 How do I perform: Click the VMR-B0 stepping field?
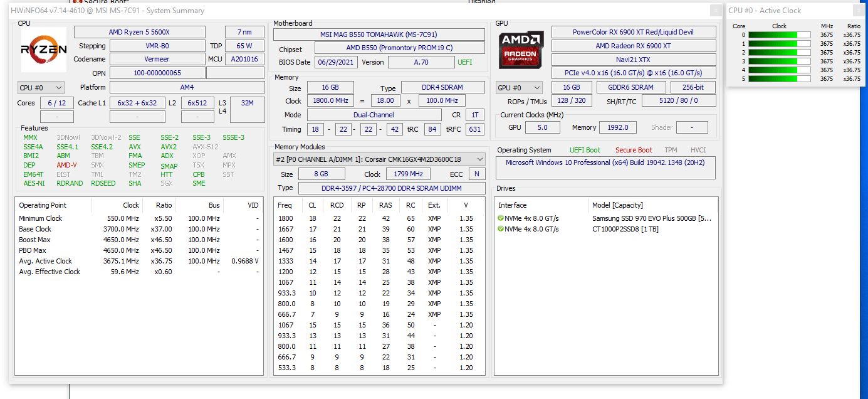pos(157,46)
